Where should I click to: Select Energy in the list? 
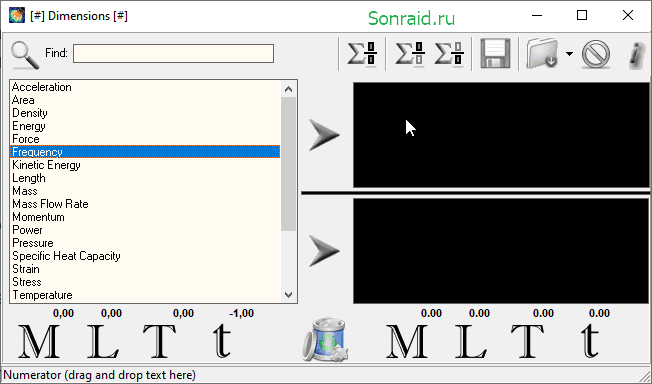[145, 126]
